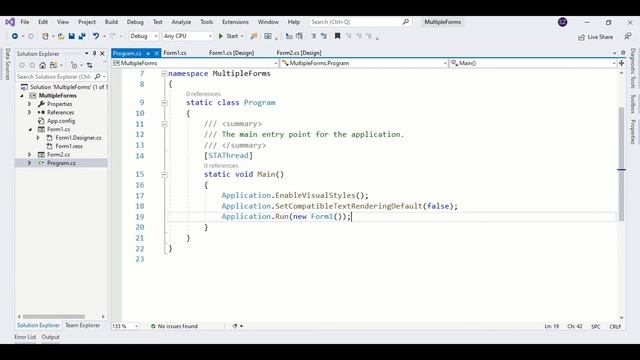Screen dimensions: 640x360
Task: Click the Live Share button
Action: [596, 37]
